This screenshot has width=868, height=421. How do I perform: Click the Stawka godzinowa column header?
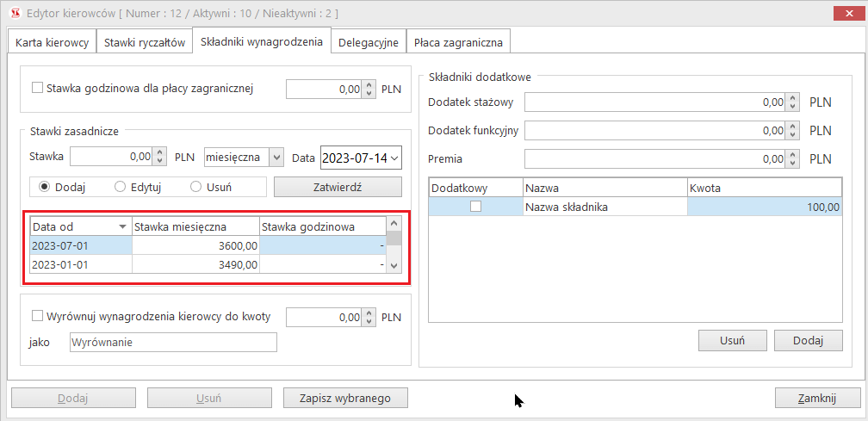[323, 226]
